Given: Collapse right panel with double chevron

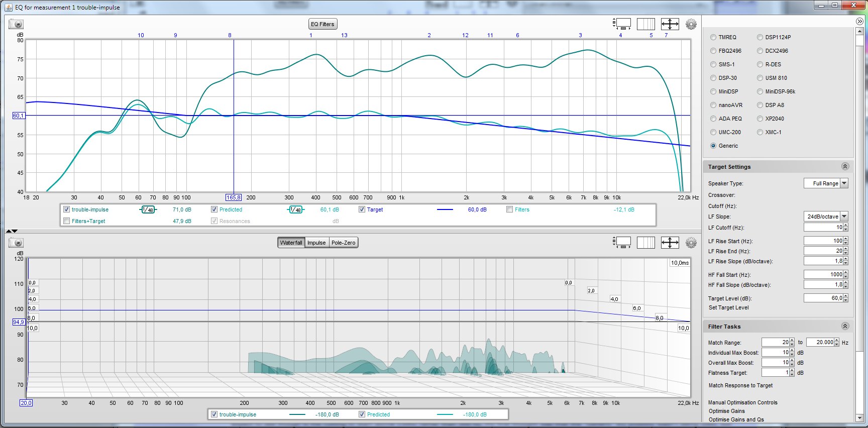Looking at the screenshot, I should [859, 22].
